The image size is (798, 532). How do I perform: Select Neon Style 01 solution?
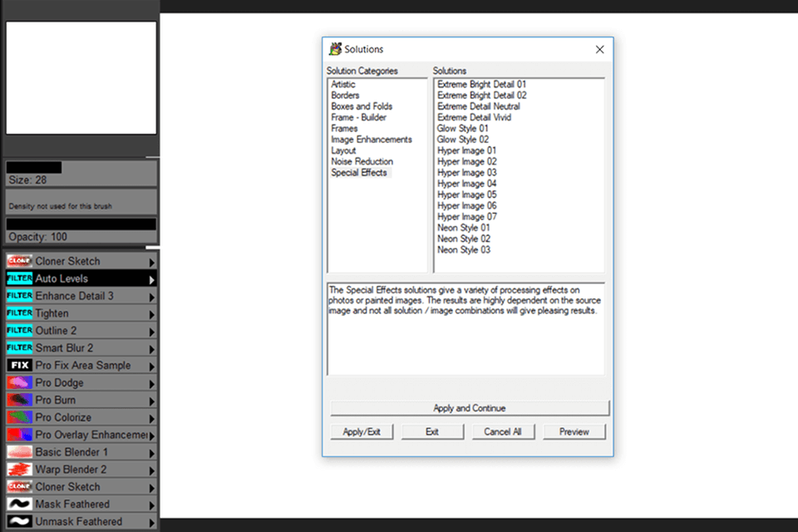tap(463, 228)
